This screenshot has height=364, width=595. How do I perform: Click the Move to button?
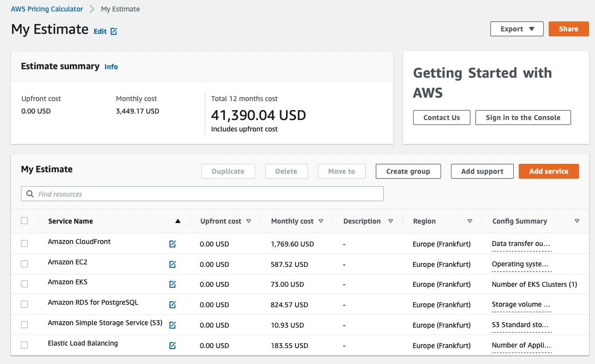(x=341, y=171)
